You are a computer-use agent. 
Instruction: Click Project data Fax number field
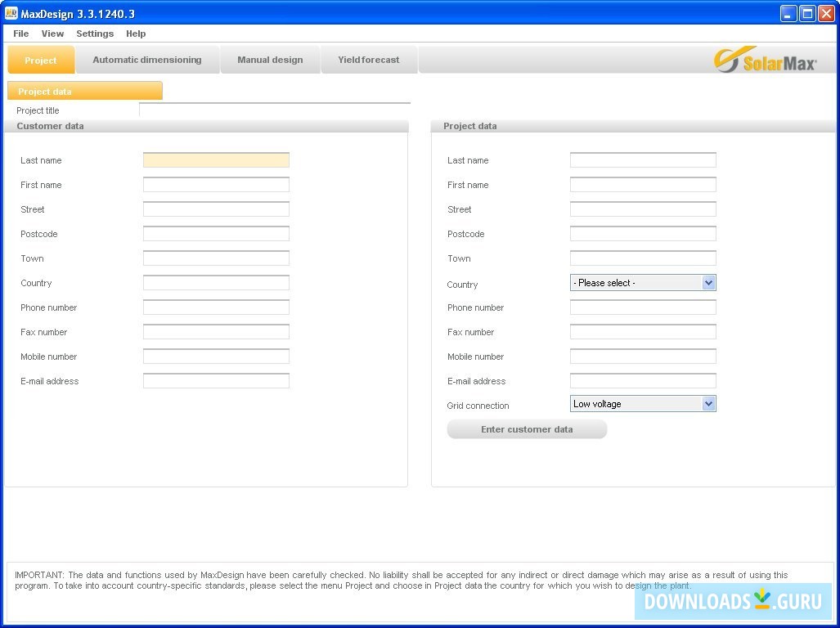643,332
